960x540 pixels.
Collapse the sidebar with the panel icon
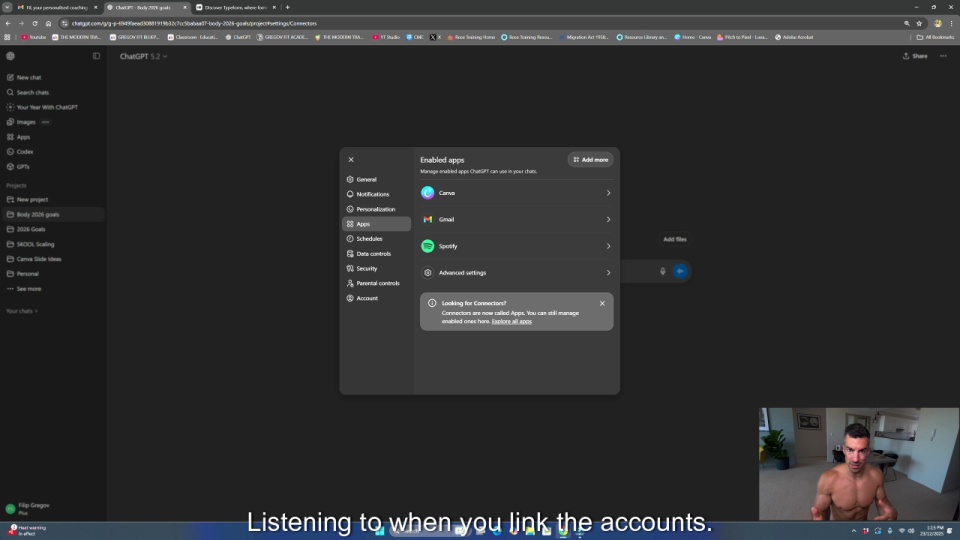(x=96, y=56)
